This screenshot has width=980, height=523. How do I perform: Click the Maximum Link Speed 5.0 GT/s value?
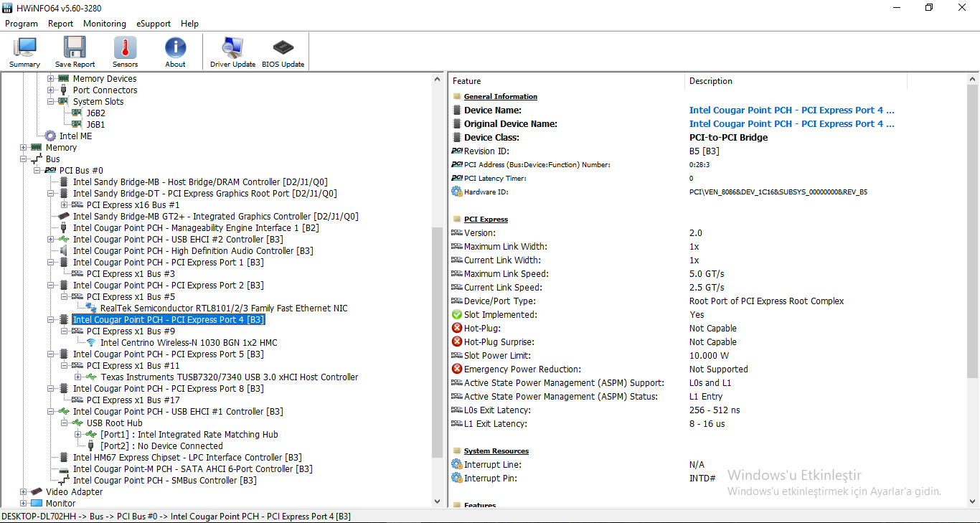707,273
